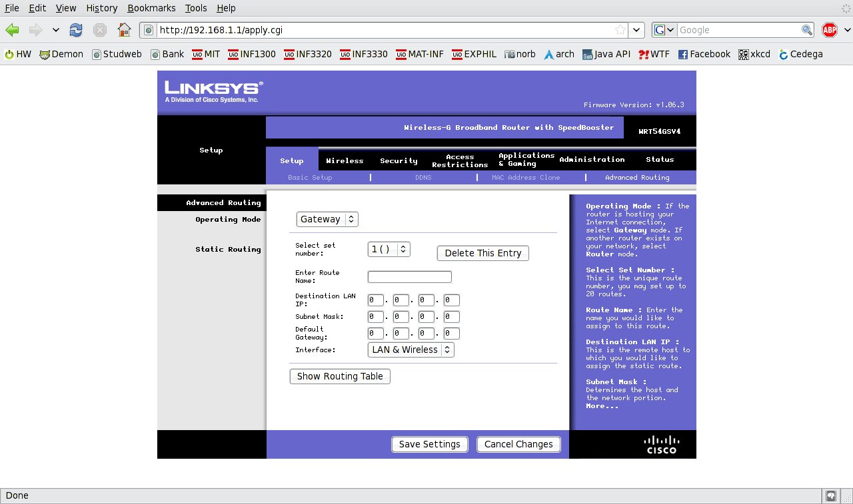Go back with the green arrow button
Image resolution: width=853 pixels, height=504 pixels.
13,30
